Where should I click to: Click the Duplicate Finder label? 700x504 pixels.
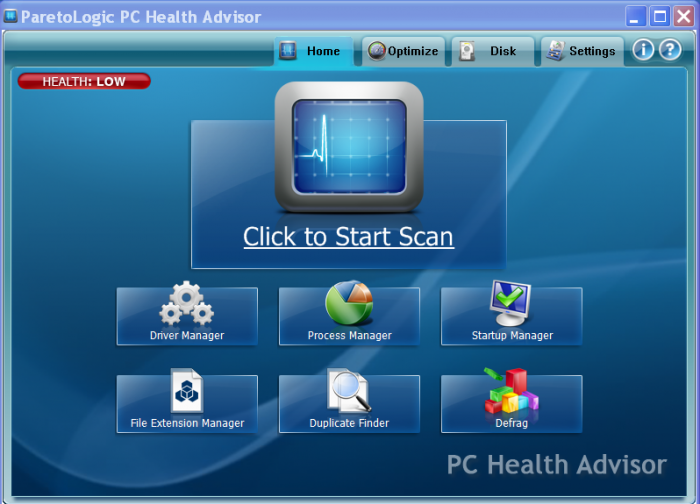point(349,423)
